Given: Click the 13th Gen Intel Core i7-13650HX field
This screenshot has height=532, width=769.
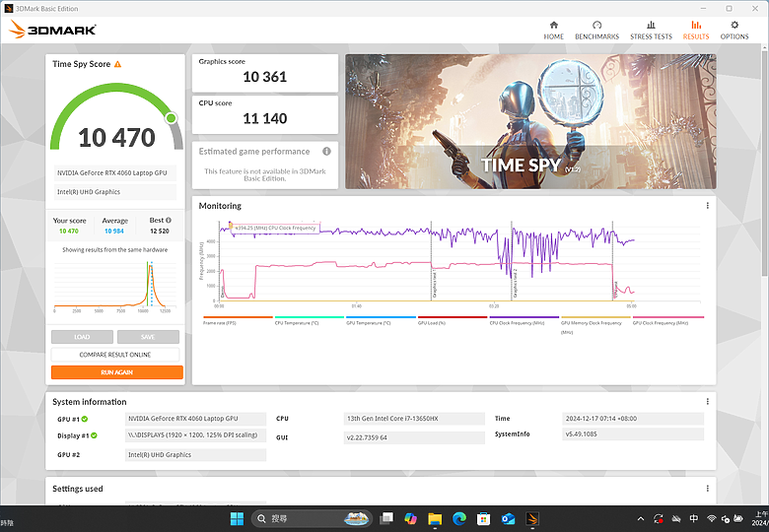Looking at the screenshot, I should pyautogui.click(x=414, y=419).
